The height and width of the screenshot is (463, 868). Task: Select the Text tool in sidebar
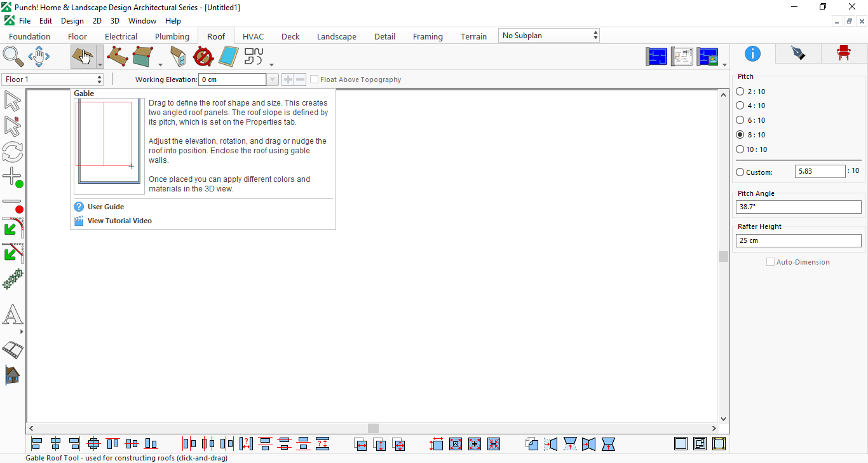coord(12,315)
